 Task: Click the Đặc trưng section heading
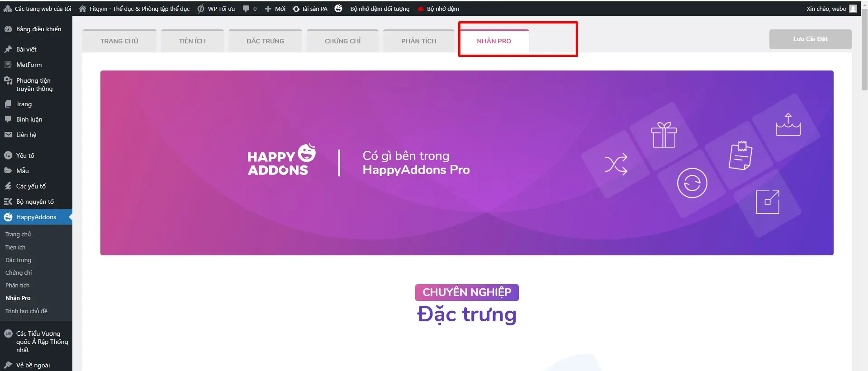(x=467, y=315)
